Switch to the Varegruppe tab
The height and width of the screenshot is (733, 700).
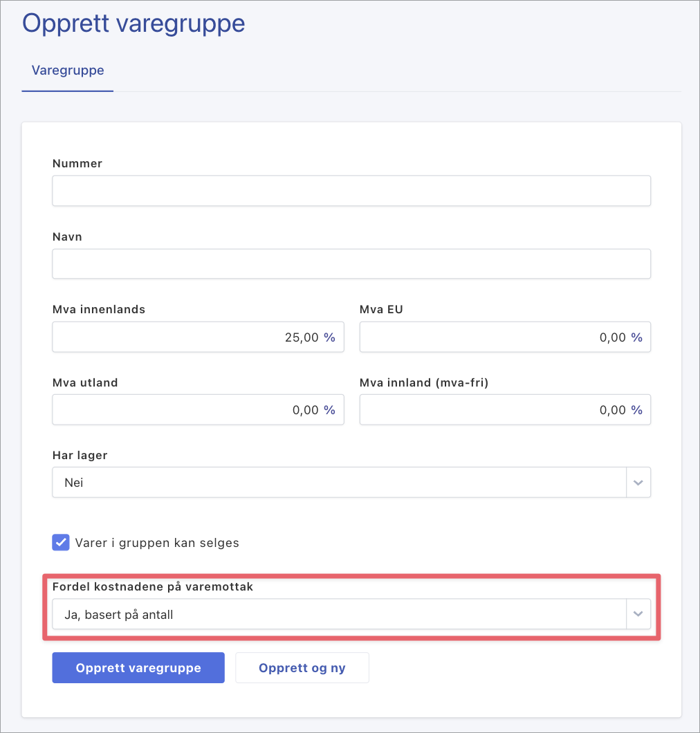click(x=68, y=71)
